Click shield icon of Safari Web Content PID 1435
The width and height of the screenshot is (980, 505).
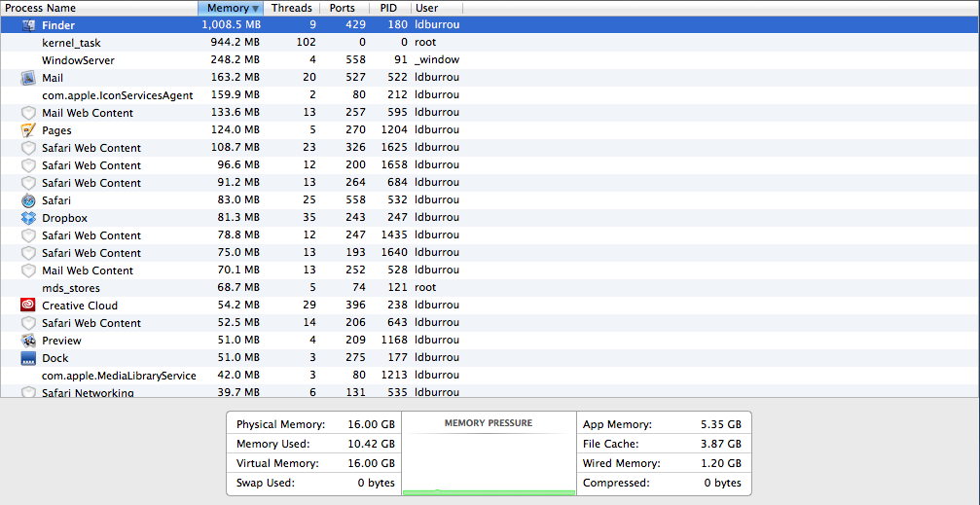[x=29, y=235]
